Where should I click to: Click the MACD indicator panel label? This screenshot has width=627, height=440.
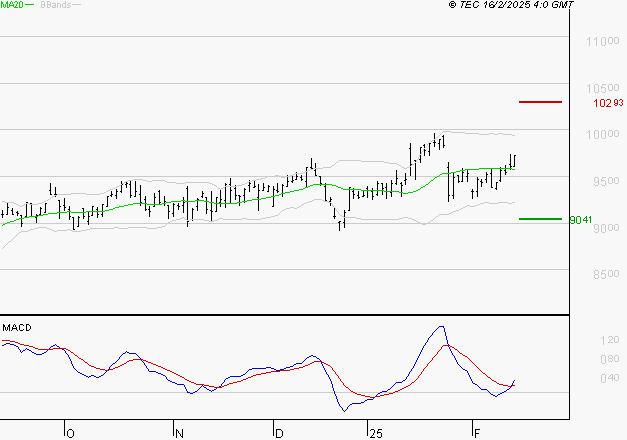(x=15, y=327)
